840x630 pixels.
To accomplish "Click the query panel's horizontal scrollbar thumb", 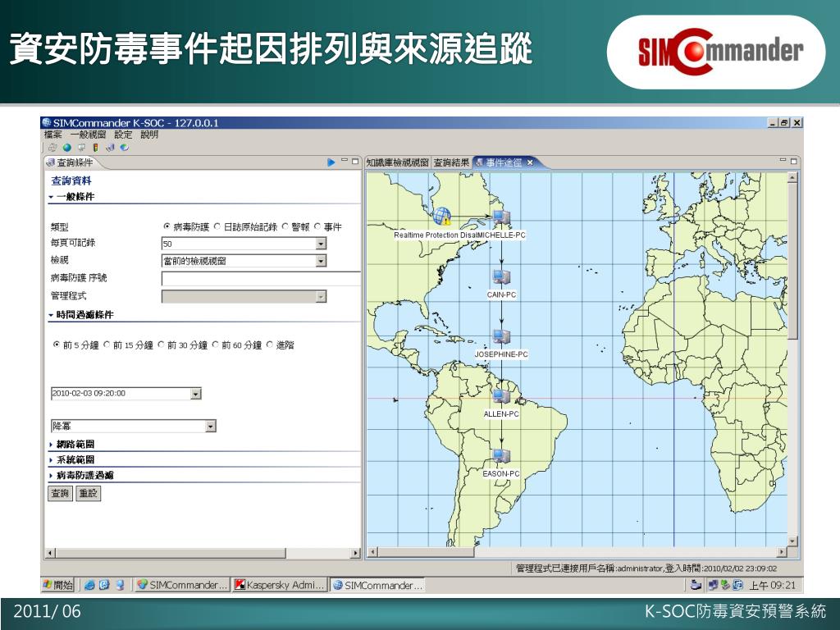I will [171, 553].
